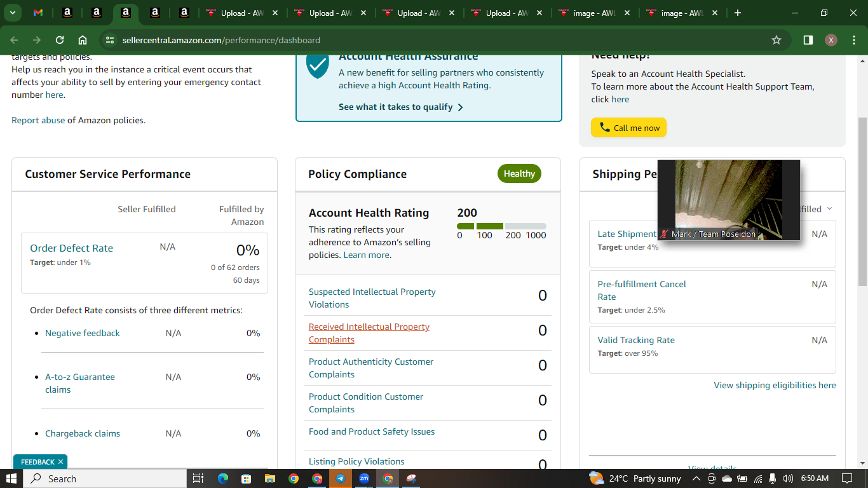Show hidden system tray icons
Image resolution: width=868 pixels, height=488 pixels.
point(696,478)
